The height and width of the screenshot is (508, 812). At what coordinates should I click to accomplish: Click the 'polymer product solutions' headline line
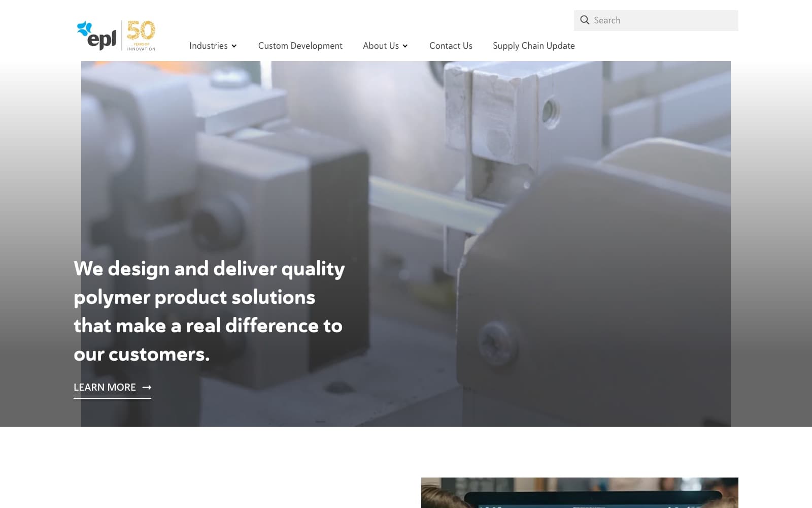(x=194, y=298)
